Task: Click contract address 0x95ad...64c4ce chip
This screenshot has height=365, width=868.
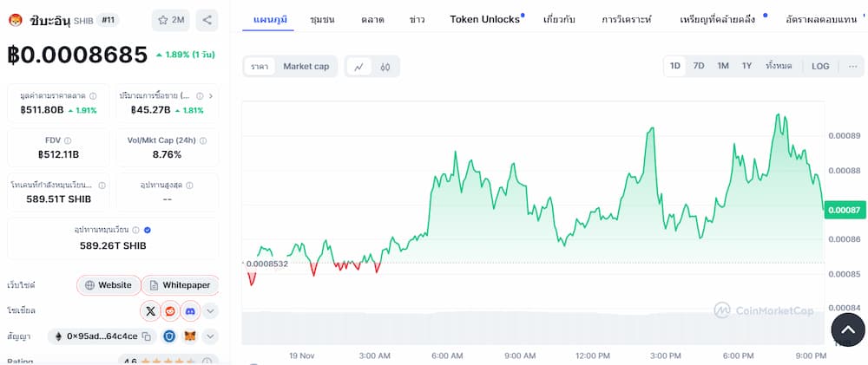Action: point(100,336)
